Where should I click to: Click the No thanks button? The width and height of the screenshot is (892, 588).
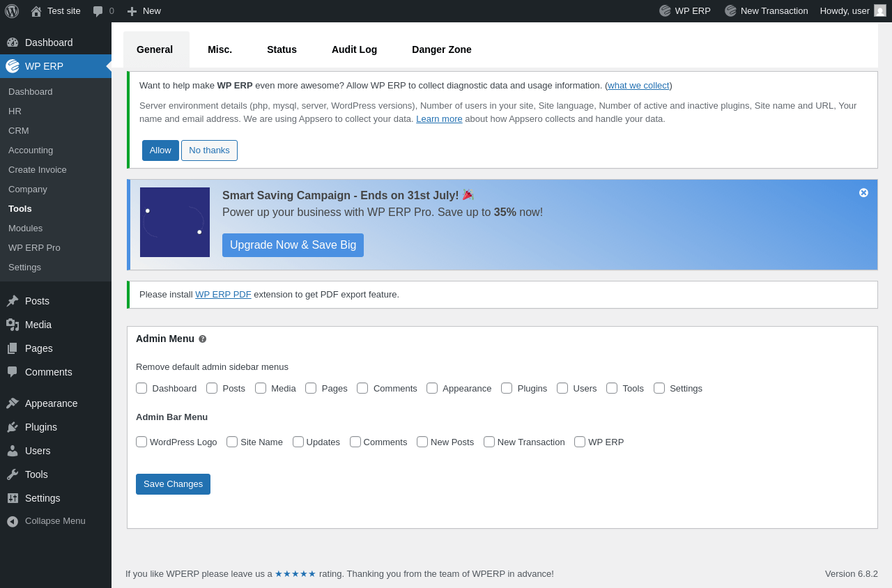[x=209, y=150]
